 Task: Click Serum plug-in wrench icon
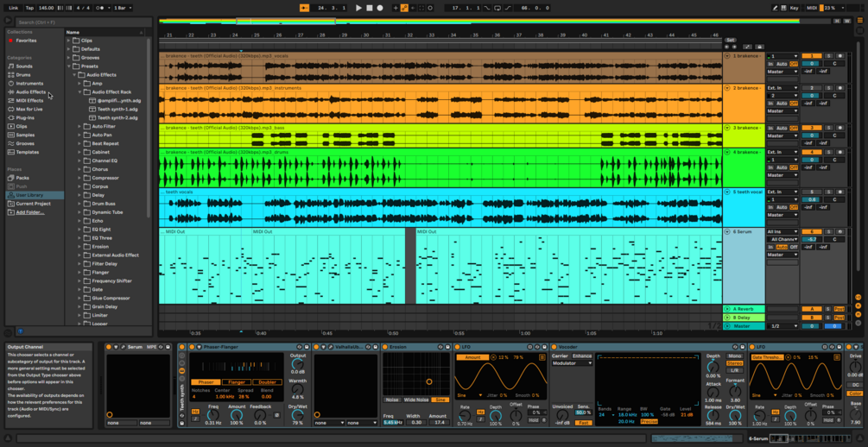[x=123, y=347]
